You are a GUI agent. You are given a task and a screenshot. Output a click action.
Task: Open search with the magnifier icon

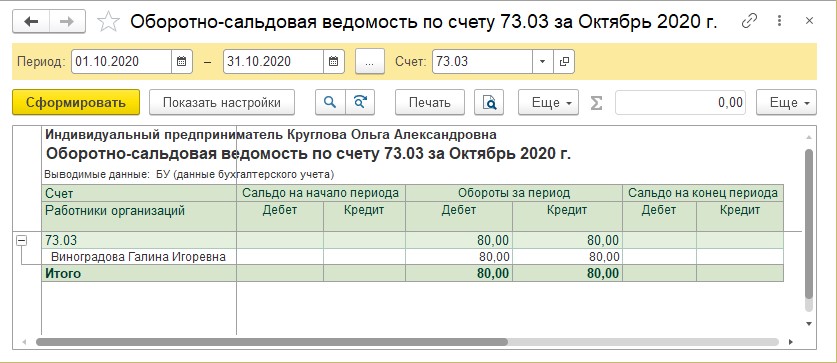pos(330,102)
